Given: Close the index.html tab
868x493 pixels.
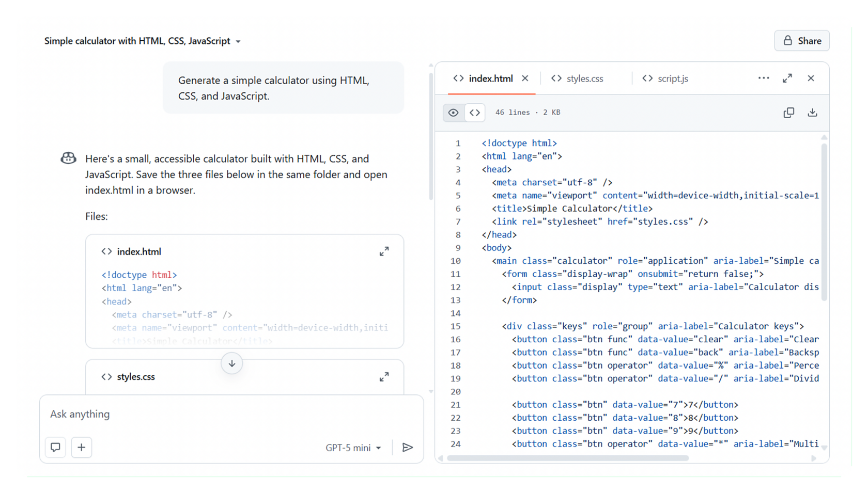Looking at the screenshot, I should tap(525, 78).
